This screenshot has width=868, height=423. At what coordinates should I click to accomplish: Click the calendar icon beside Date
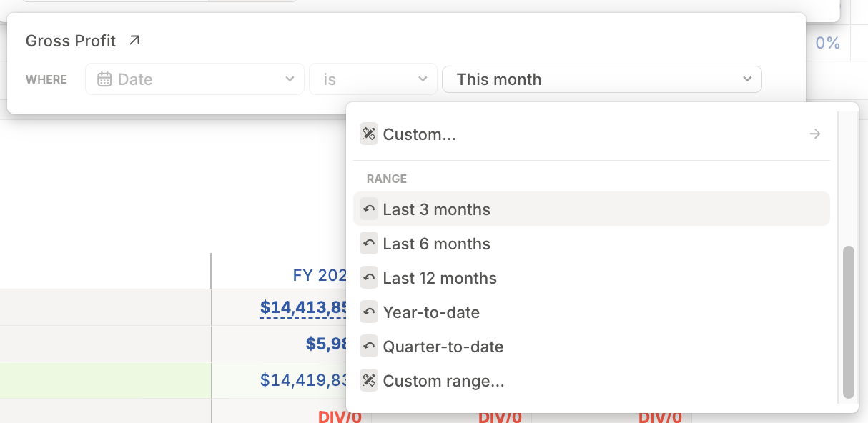(104, 79)
